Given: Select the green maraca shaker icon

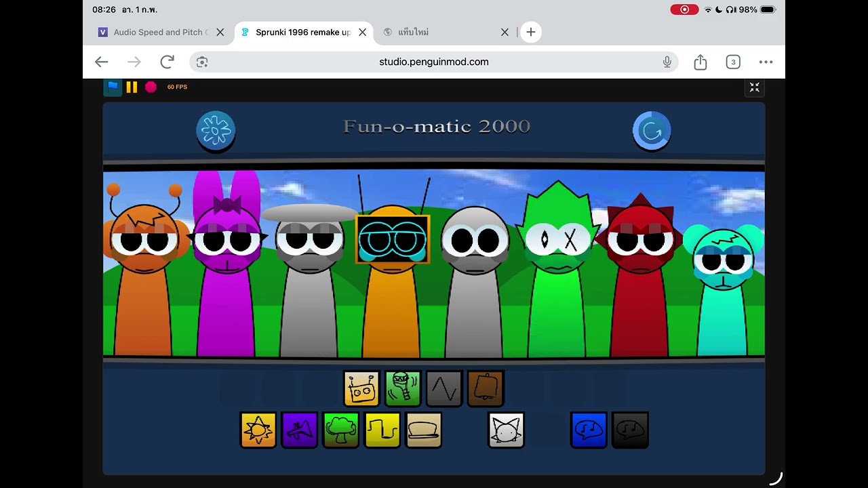Looking at the screenshot, I should (403, 388).
